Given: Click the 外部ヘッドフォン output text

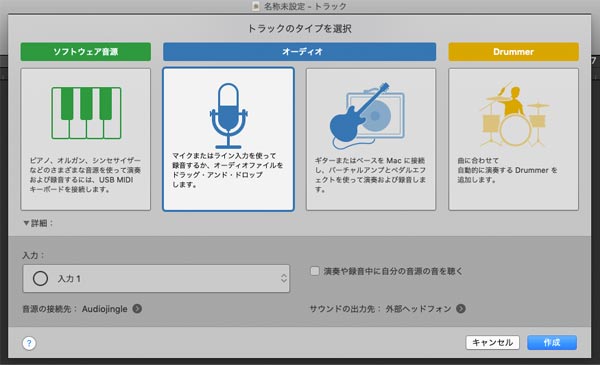Looking at the screenshot, I should [418, 309].
